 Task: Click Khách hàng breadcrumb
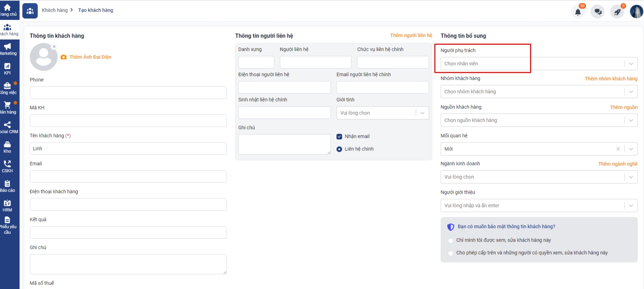click(x=55, y=10)
